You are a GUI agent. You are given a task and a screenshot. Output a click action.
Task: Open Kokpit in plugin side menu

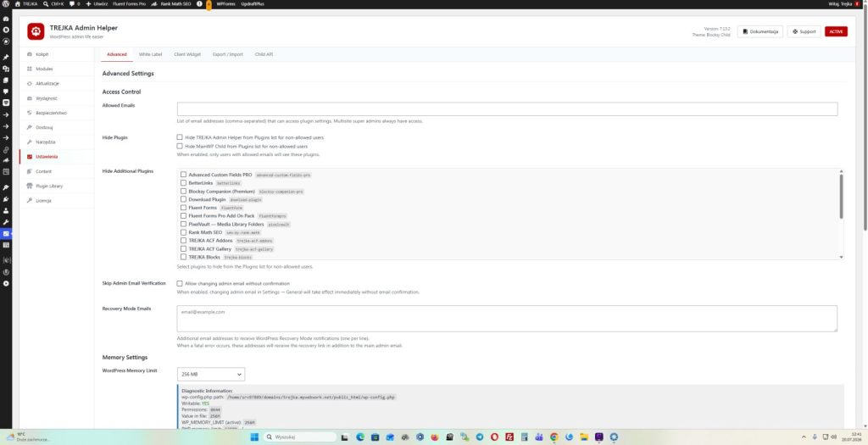(57, 54)
